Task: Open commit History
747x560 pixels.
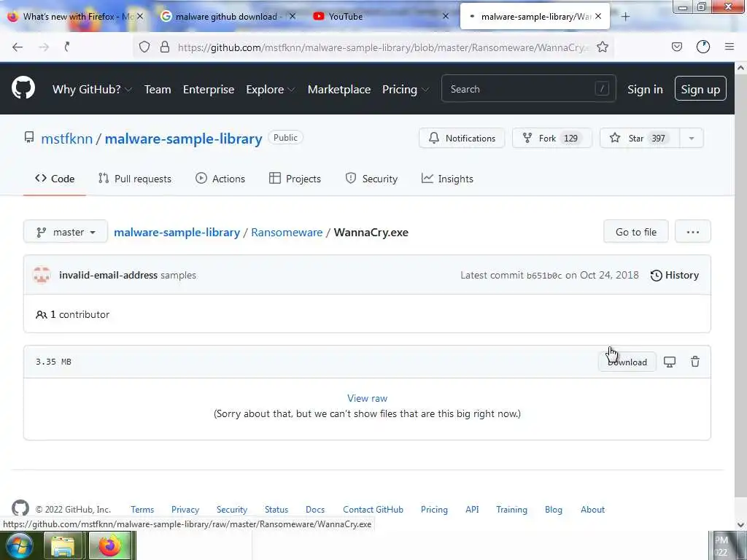Action: (675, 275)
